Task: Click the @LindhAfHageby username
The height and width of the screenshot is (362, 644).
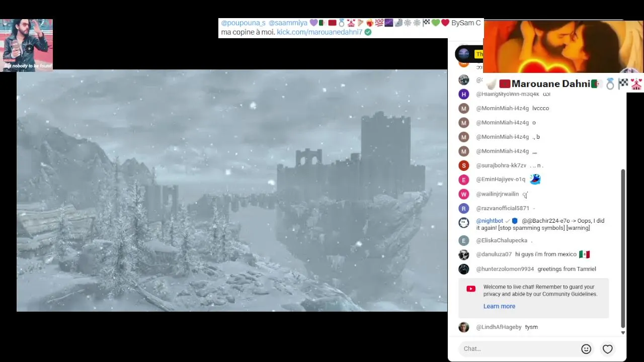Action: coord(499,327)
